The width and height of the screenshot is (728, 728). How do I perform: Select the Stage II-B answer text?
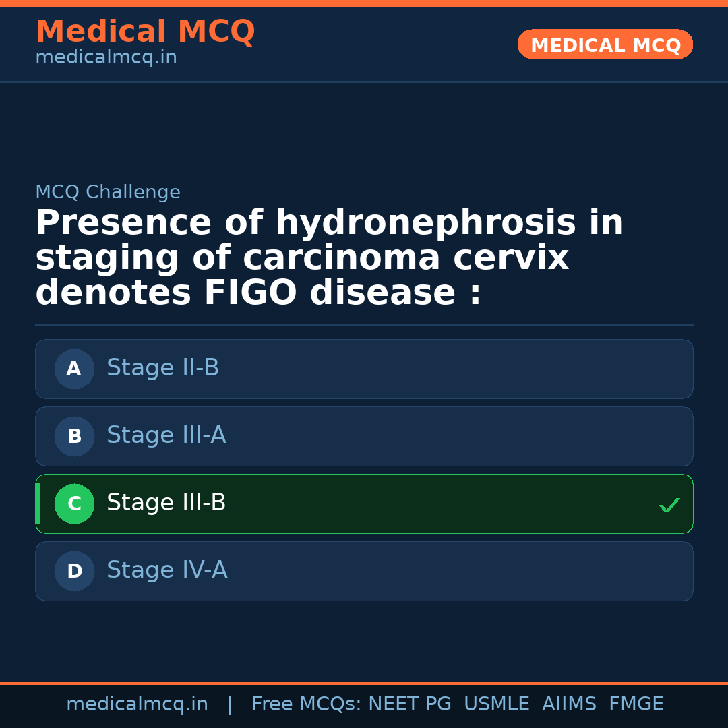point(162,368)
